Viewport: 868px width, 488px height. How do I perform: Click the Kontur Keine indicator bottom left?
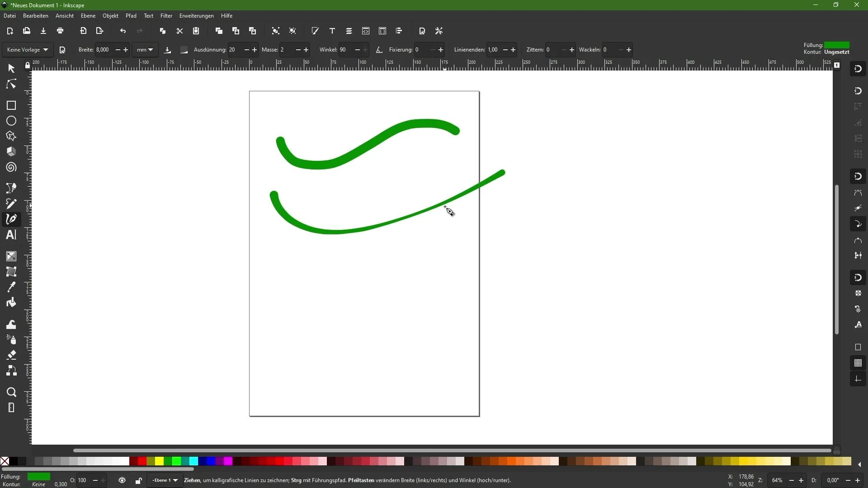pyautogui.click(x=38, y=484)
